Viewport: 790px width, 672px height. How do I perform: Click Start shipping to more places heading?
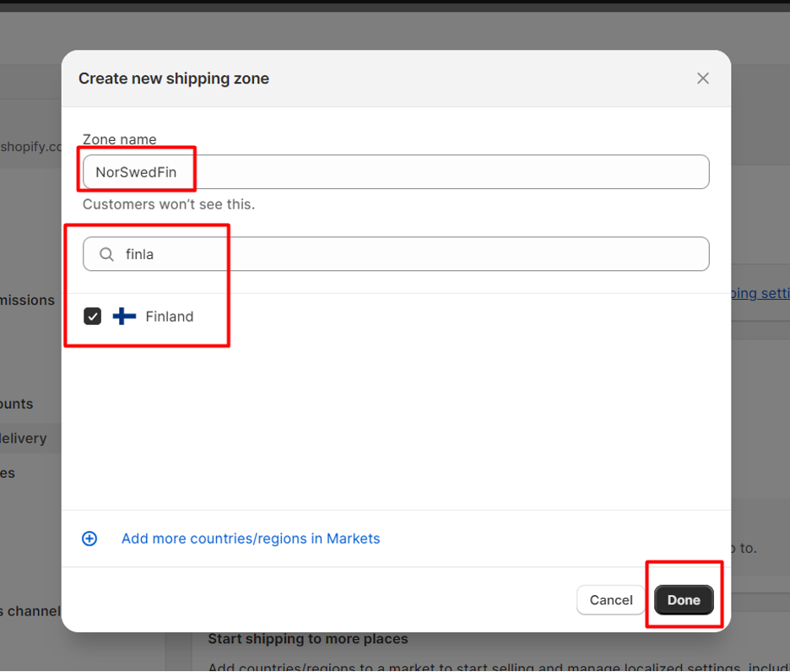[308, 639]
